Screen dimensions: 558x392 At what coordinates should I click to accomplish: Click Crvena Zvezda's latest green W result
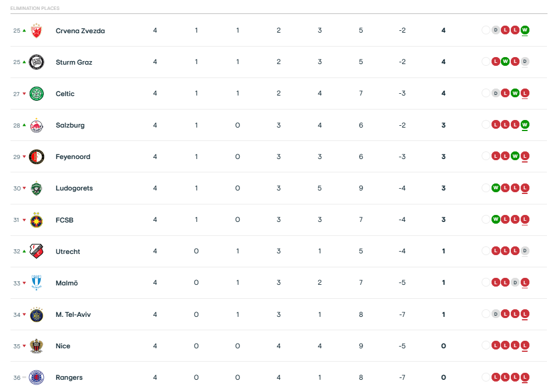tap(525, 30)
